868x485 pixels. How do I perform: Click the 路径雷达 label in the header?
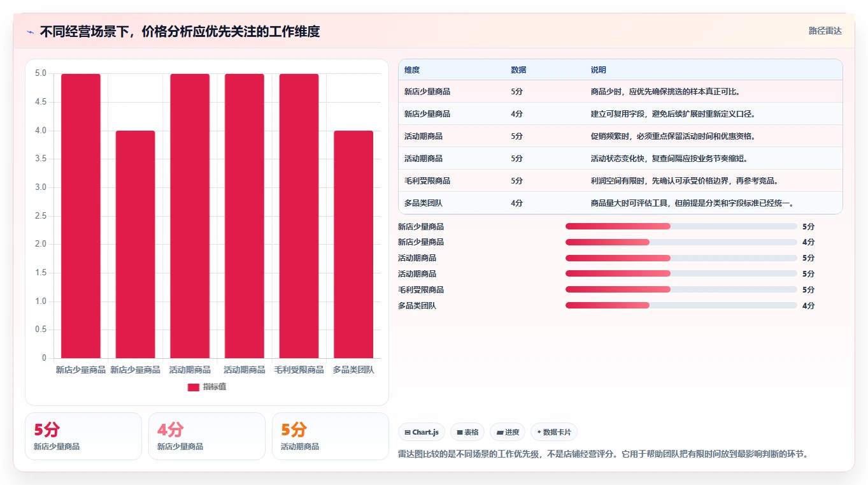pos(825,31)
